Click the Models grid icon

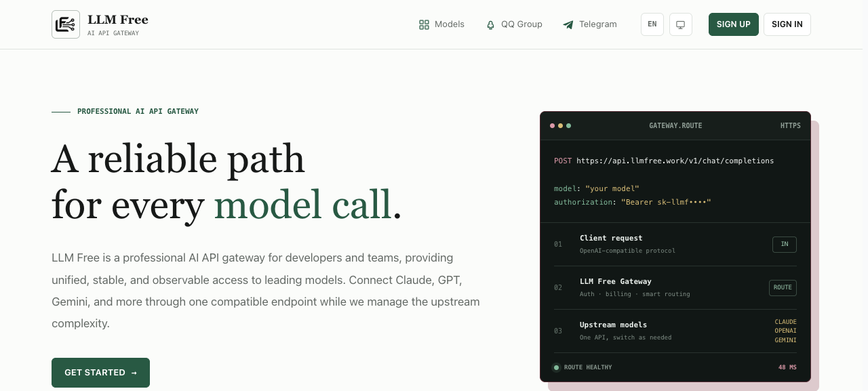[424, 24]
